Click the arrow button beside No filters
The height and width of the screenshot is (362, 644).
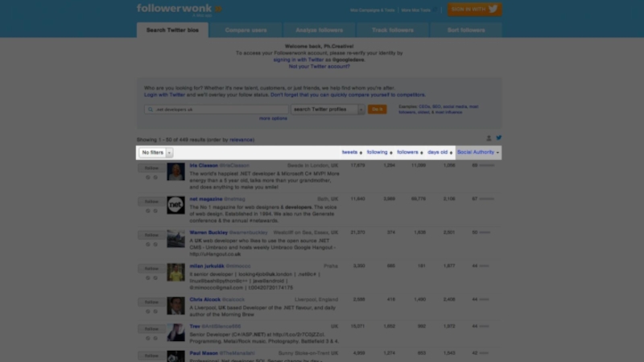tap(169, 153)
